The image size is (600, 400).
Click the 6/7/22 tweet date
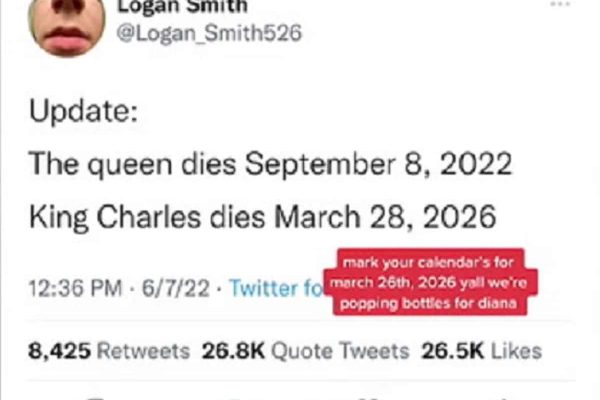(x=177, y=288)
